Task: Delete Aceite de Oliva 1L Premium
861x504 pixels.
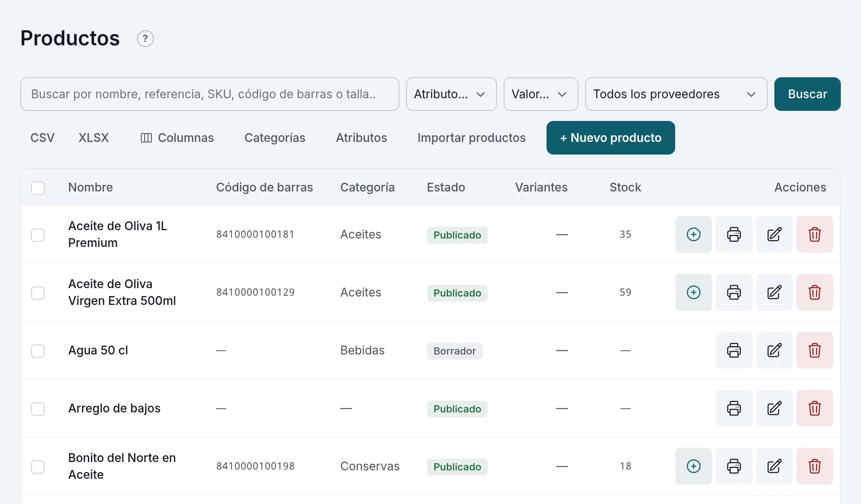Action: (814, 234)
